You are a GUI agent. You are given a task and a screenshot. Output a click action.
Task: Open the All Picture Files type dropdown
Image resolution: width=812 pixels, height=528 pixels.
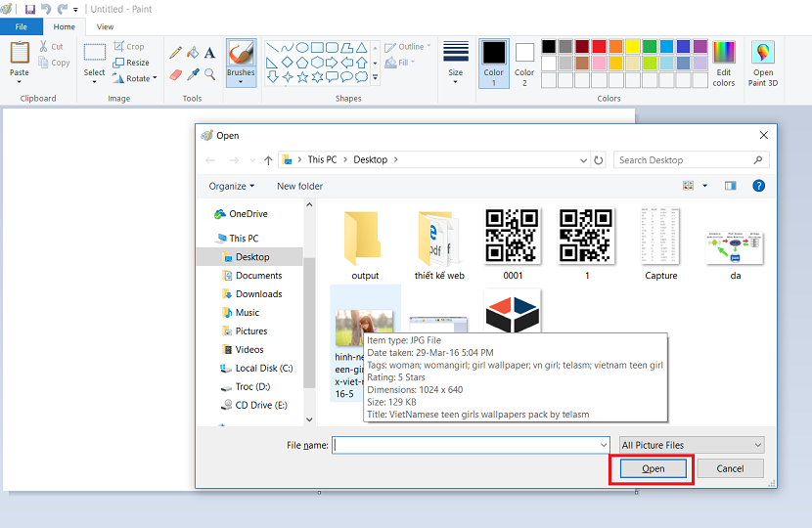pyautogui.click(x=691, y=445)
